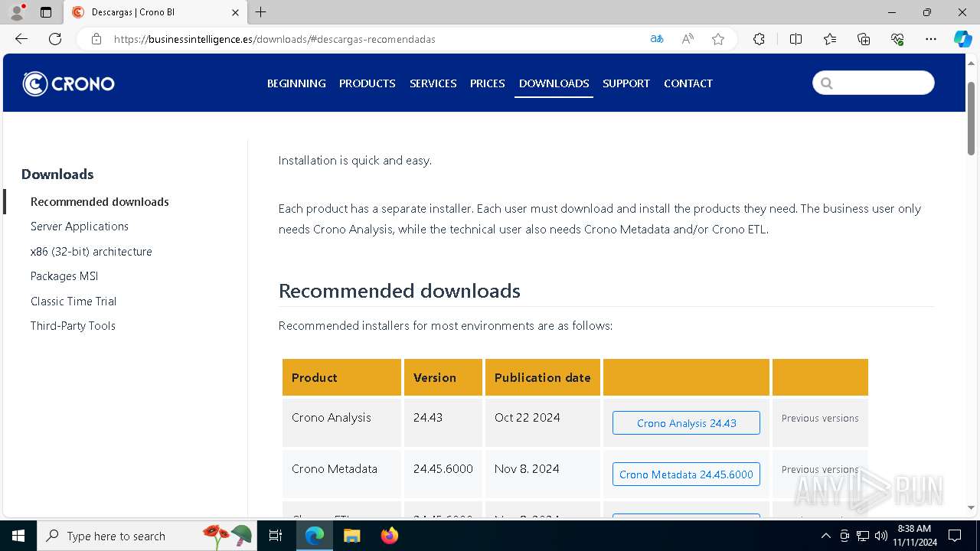Open the notification center icon
This screenshot has width=980, height=551.
[955, 536]
